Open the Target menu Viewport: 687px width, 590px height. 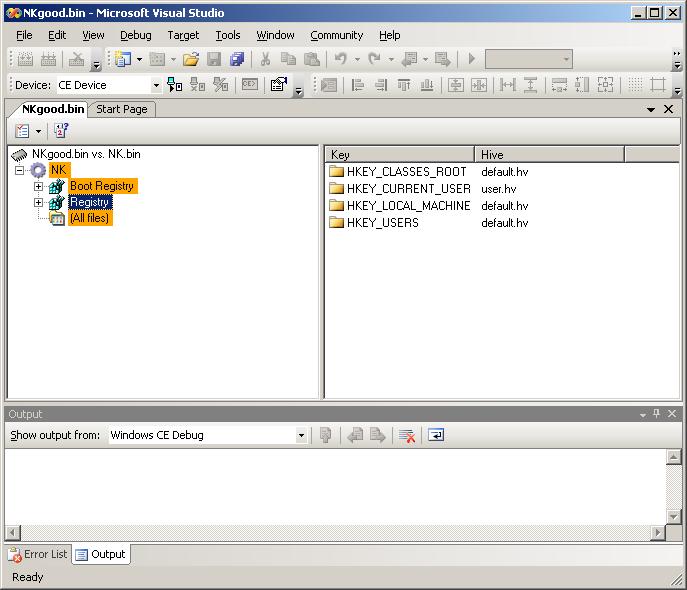(x=183, y=35)
